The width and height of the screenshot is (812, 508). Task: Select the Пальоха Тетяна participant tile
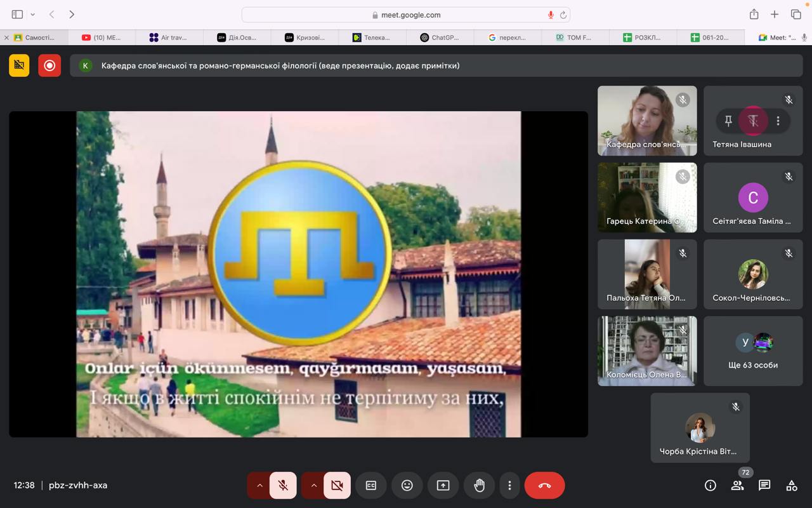(647, 274)
